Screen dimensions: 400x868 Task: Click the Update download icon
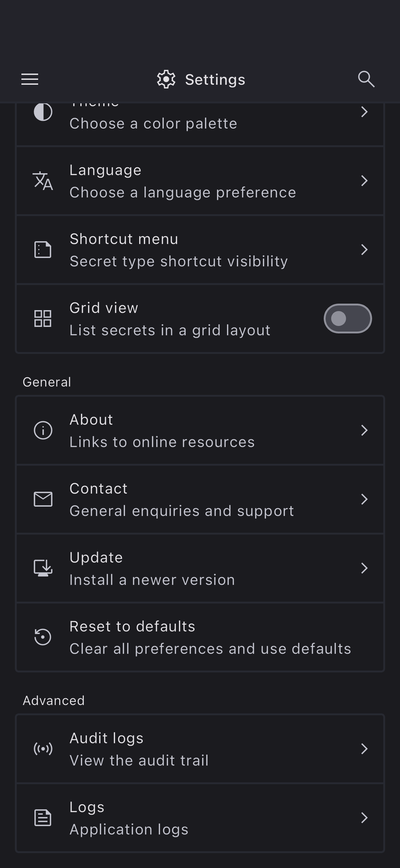tap(43, 568)
